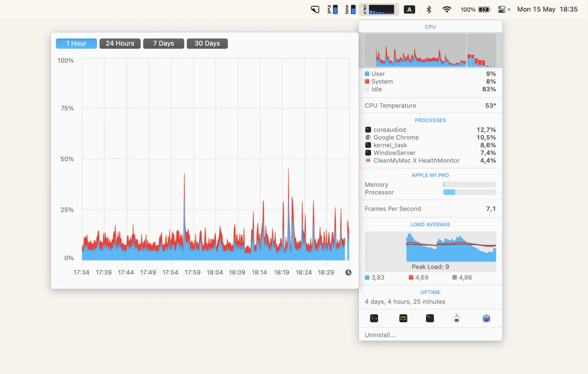Open the System Information icon

point(457,318)
